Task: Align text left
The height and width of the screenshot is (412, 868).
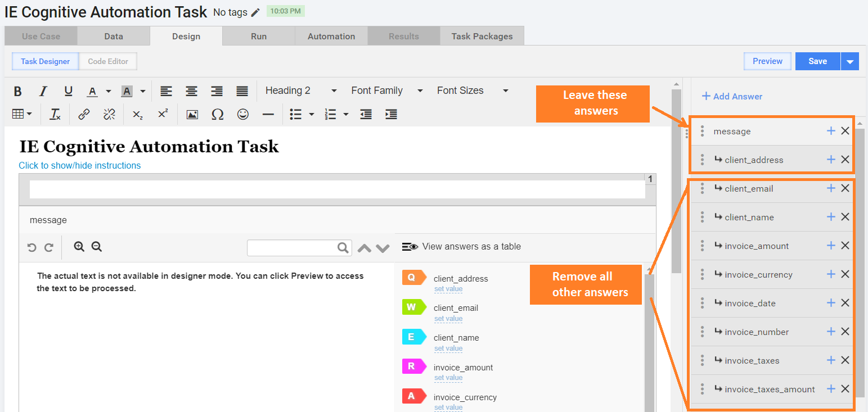Action: [166, 91]
